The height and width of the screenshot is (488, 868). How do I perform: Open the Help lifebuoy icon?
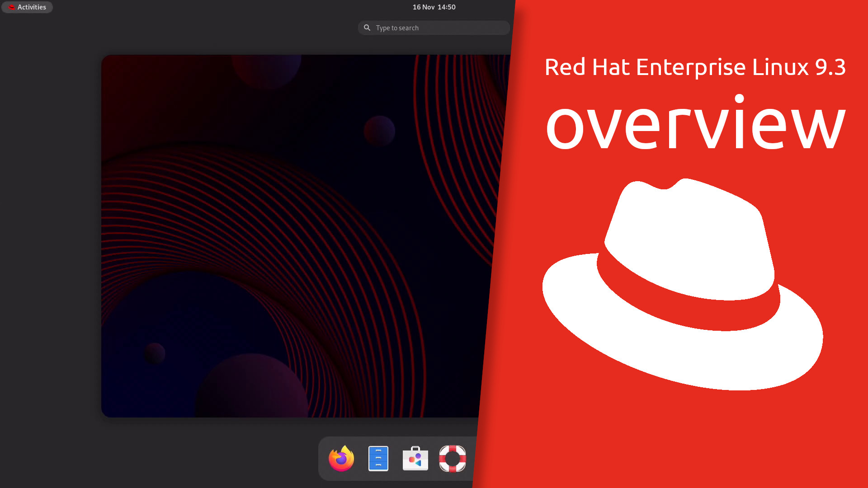click(x=452, y=459)
